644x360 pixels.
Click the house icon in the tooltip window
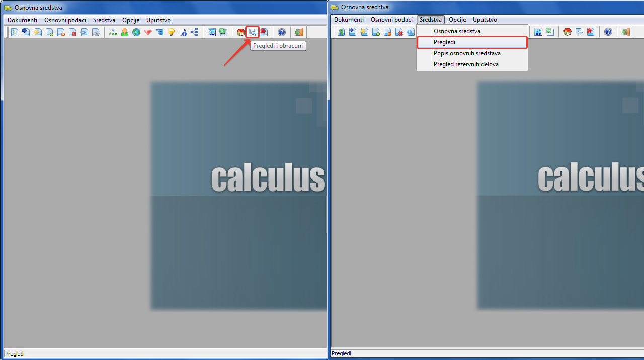(x=241, y=32)
